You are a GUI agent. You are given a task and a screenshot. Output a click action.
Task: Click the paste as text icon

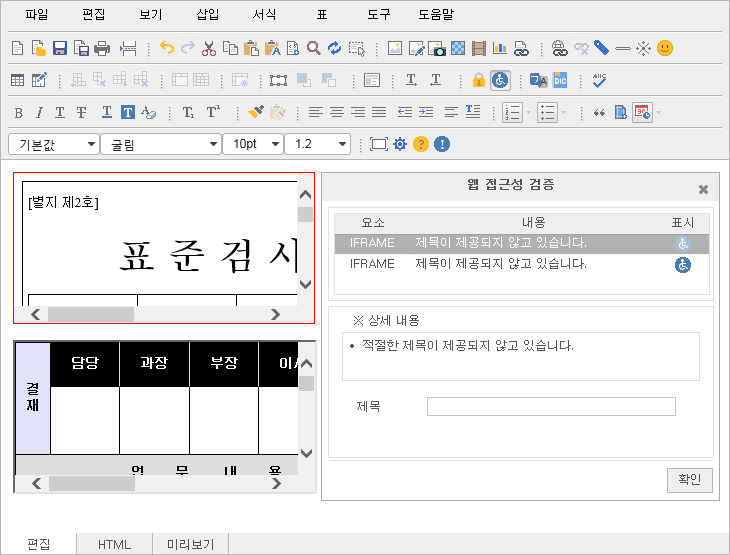pos(272,48)
